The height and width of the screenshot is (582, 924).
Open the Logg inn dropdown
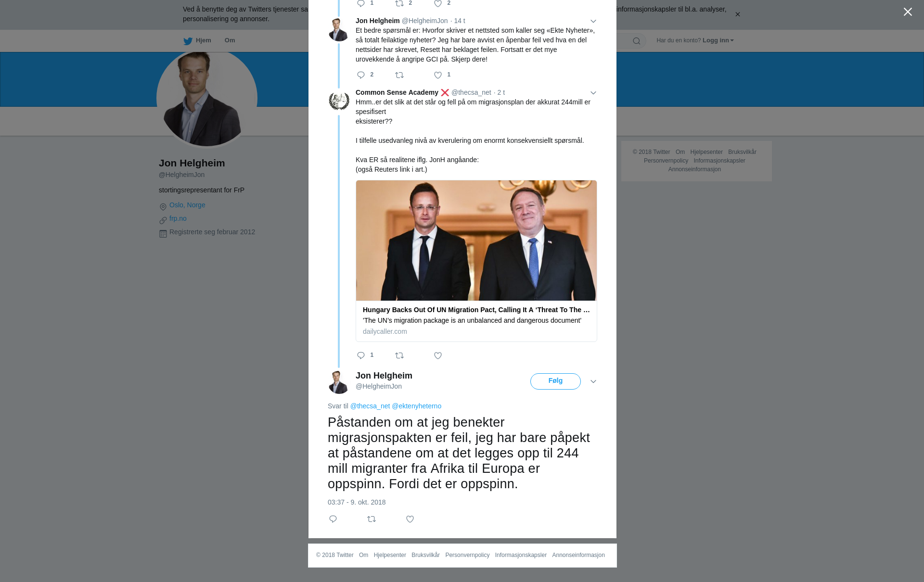point(718,40)
